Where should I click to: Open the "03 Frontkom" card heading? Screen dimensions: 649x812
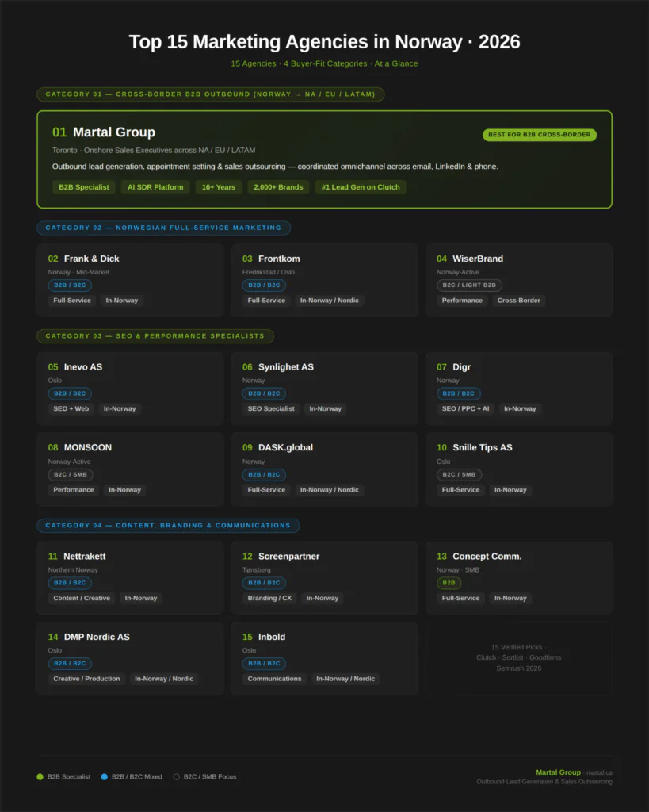pos(271,259)
